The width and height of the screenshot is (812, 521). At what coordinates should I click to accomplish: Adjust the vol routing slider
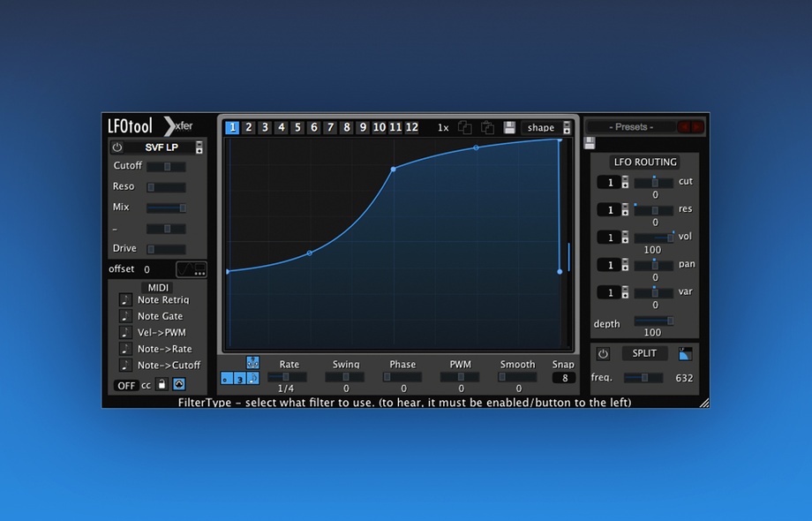654,238
